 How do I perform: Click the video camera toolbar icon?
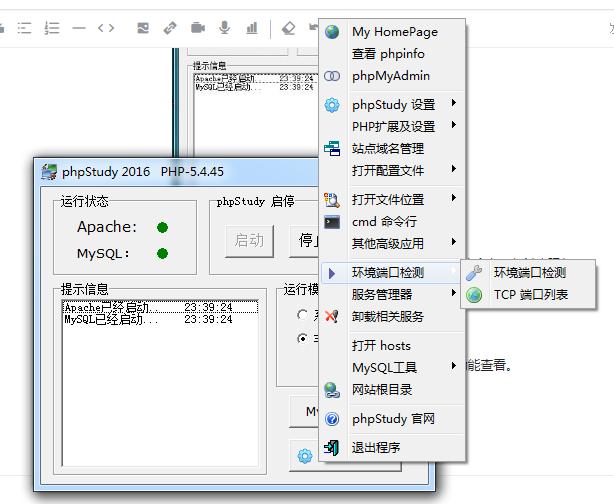[x=198, y=28]
